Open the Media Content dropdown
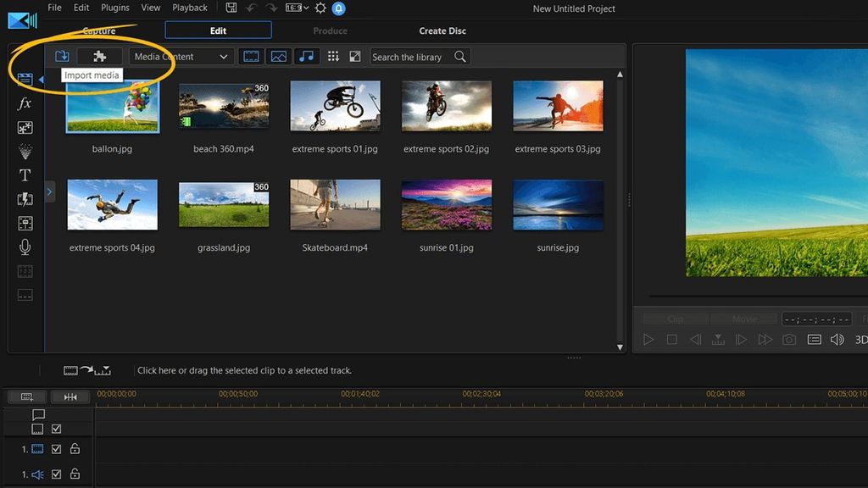This screenshot has height=488, width=868. pyautogui.click(x=181, y=56)
